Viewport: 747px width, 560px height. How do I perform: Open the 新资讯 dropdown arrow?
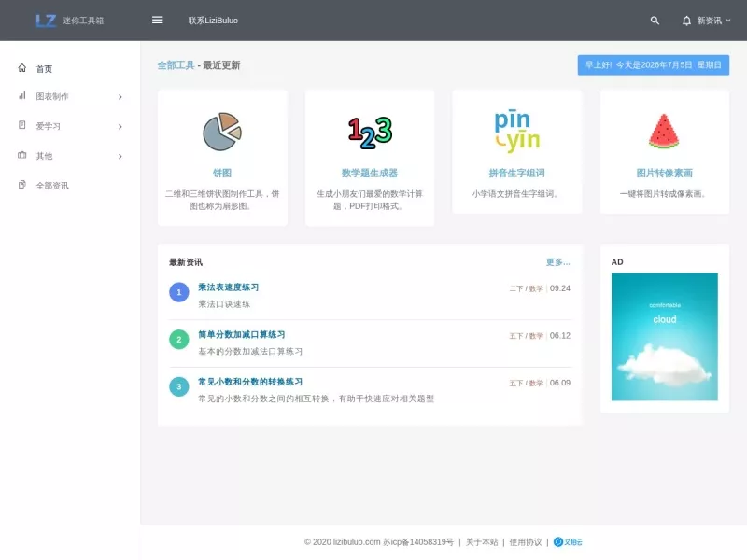728,21
